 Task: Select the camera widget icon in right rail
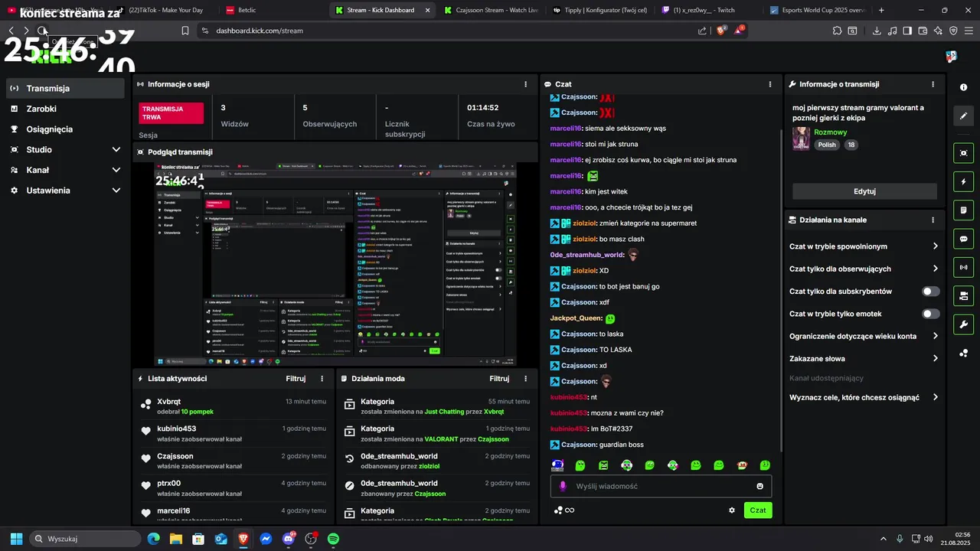coord(963,295)
